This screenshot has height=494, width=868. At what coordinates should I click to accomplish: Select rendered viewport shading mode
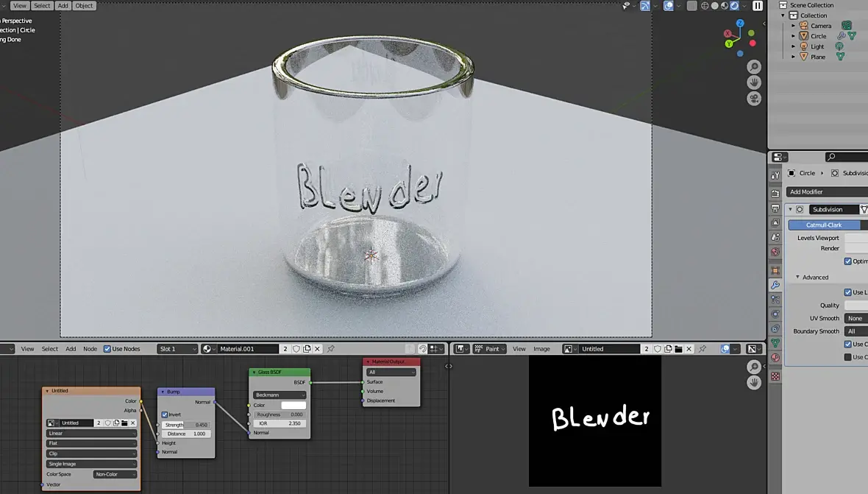734,6
